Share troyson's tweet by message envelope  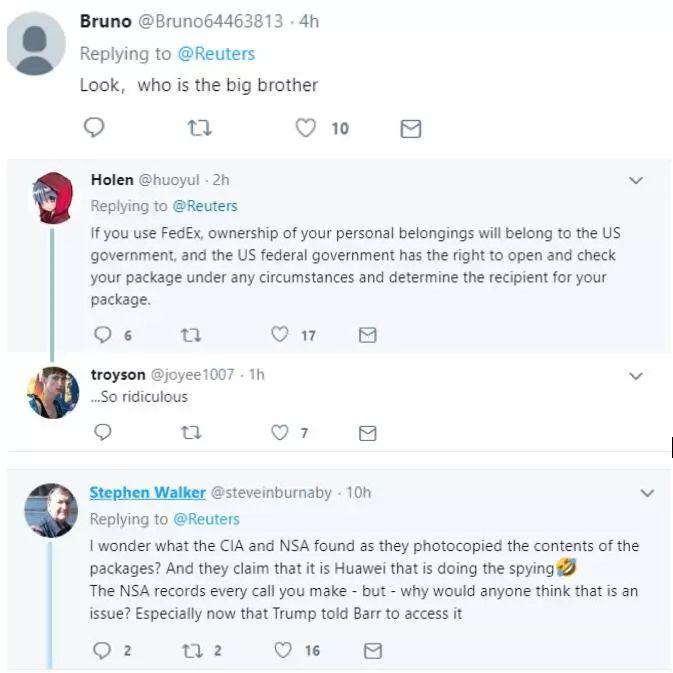coord(367,432)
